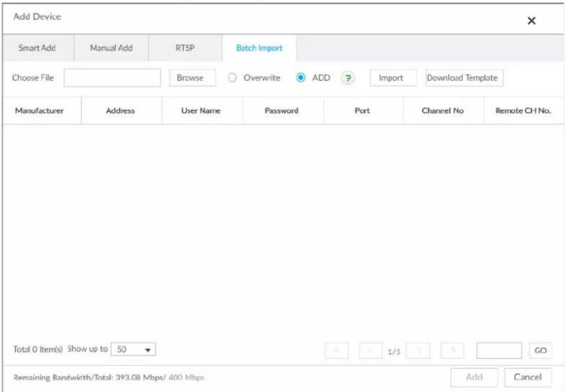Click Download Template
This screenshot has height=392, width=565.
(464, 78)
